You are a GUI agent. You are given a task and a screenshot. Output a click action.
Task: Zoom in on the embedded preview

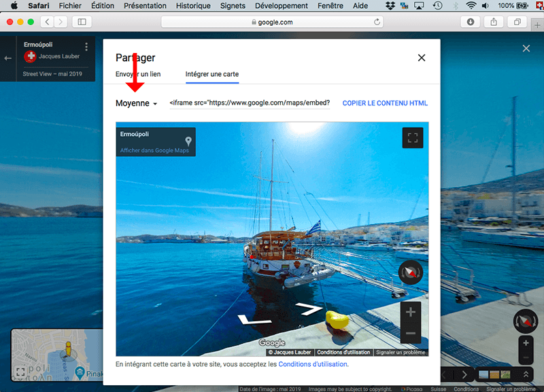tap(411, 312)
